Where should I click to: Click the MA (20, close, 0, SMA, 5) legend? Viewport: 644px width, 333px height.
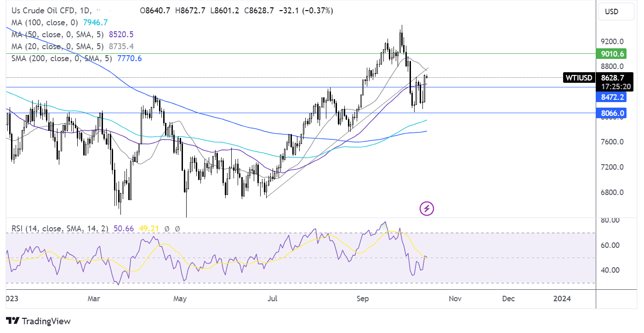click(x=57, y=46)
